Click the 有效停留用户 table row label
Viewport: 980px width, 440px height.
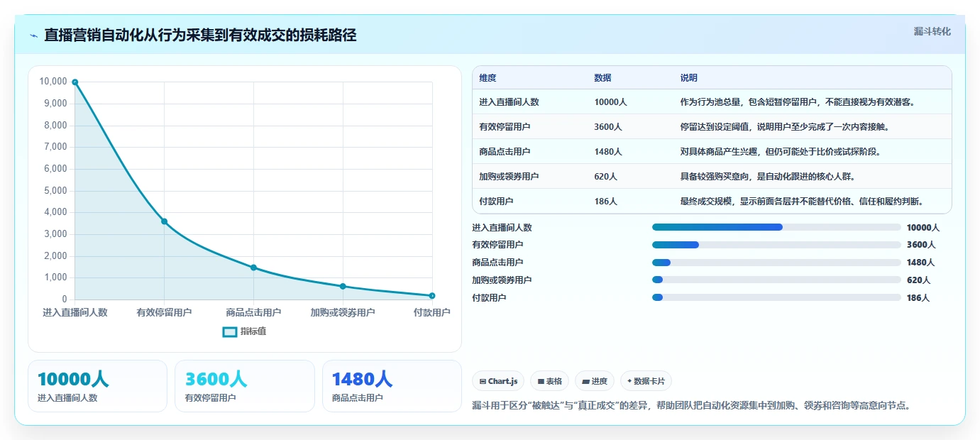click(x=505, y=127)
